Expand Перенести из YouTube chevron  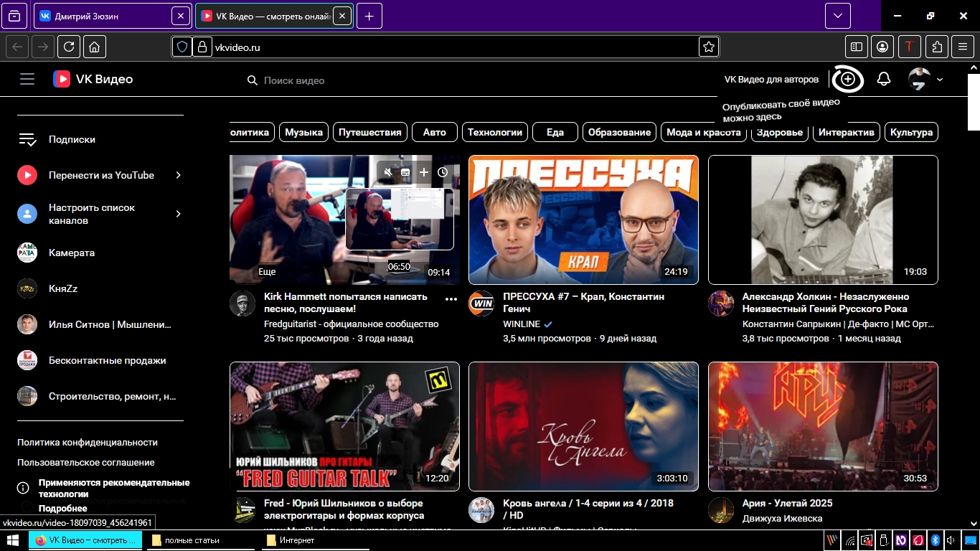point(178,175)
